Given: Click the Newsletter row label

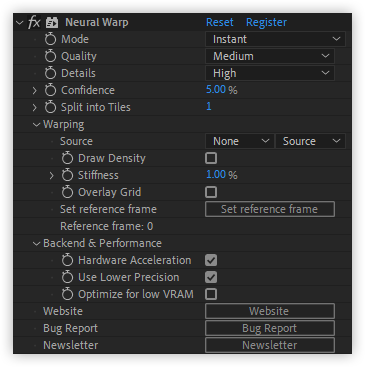Looking at the screenshot, I should pos(71,345).
